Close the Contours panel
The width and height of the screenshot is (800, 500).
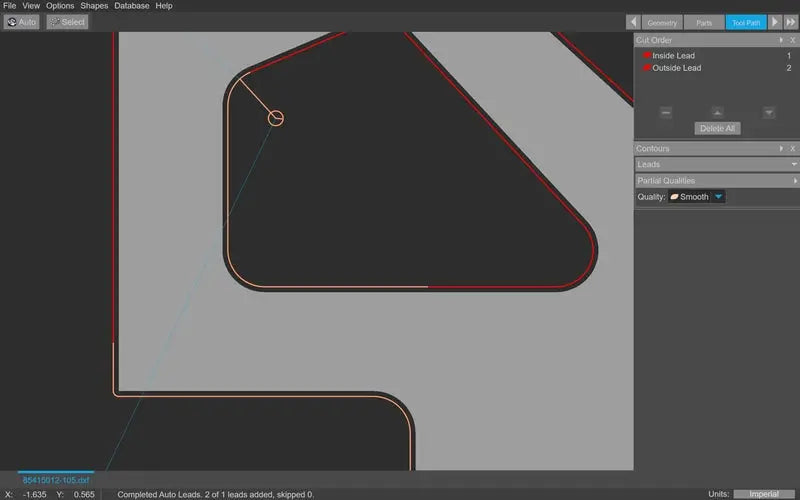pos(793,149)
